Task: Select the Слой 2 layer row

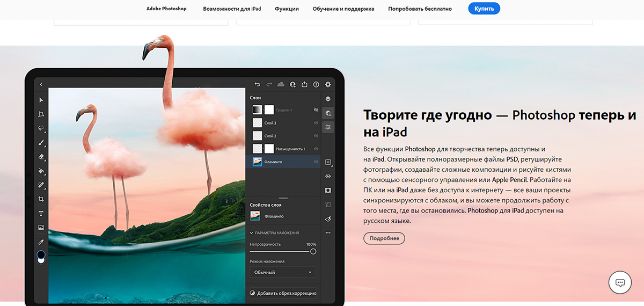Action: [x=283, y=136]
